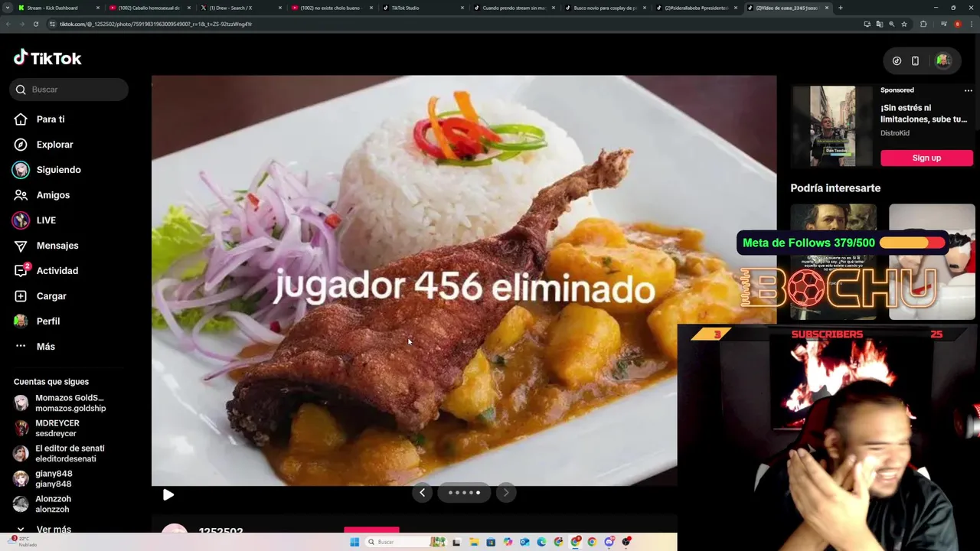Open the coin icon in TikTok header
The image size is (980, 551).
point(897,60)
